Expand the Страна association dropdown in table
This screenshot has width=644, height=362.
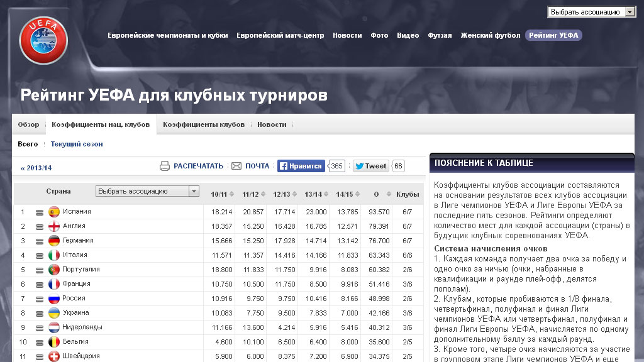click(147, 191)
